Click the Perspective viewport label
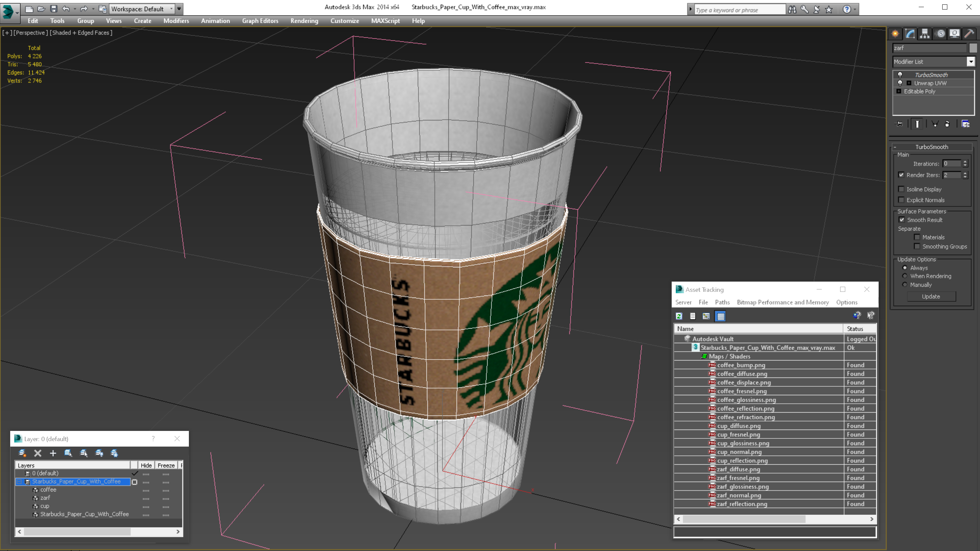 [x=30, y=33]
